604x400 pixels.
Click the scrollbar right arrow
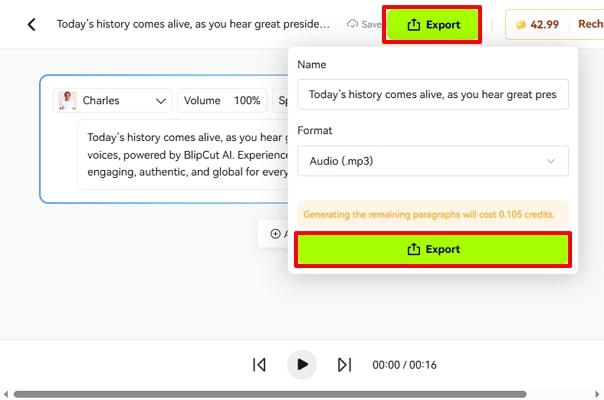point(597,394)
